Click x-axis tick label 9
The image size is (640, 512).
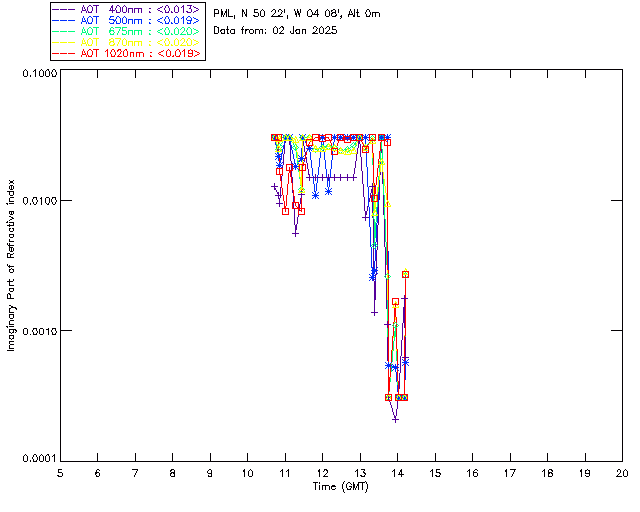[x=210, y=473]
